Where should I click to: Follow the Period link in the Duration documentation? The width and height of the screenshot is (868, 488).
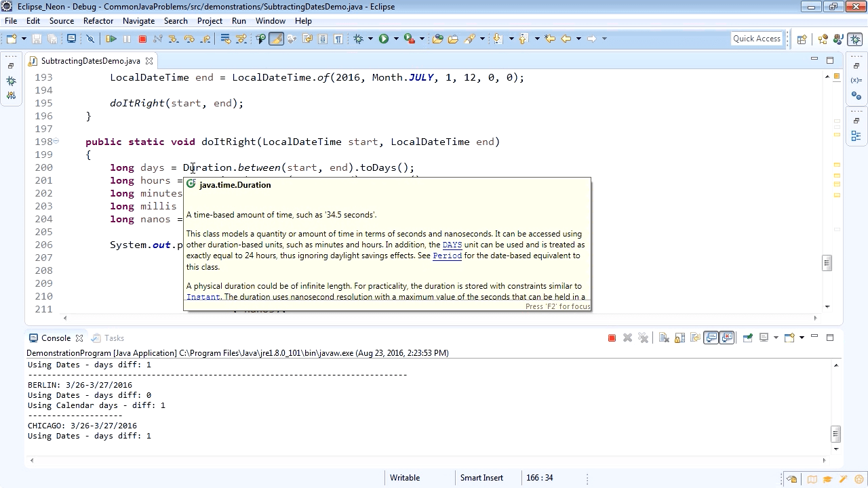pos(447,256)
